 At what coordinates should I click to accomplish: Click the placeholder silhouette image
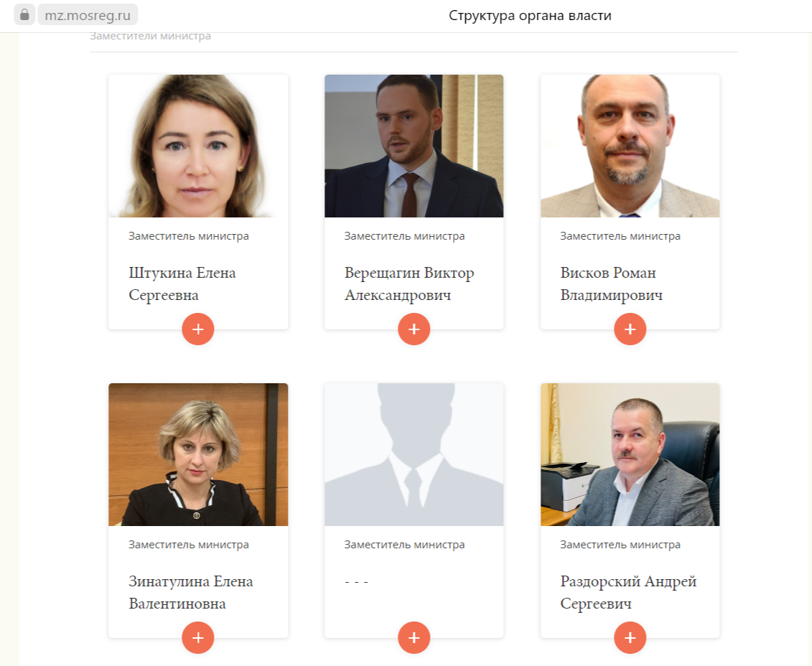click(x=414, y=454)
